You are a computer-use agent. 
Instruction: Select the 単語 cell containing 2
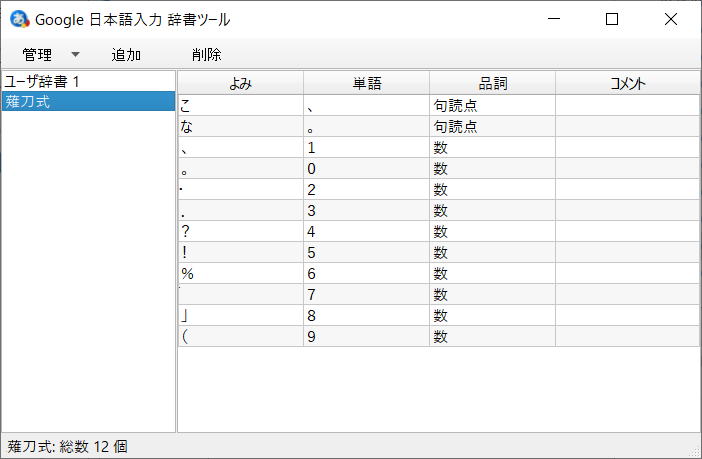tap(367, 189)
